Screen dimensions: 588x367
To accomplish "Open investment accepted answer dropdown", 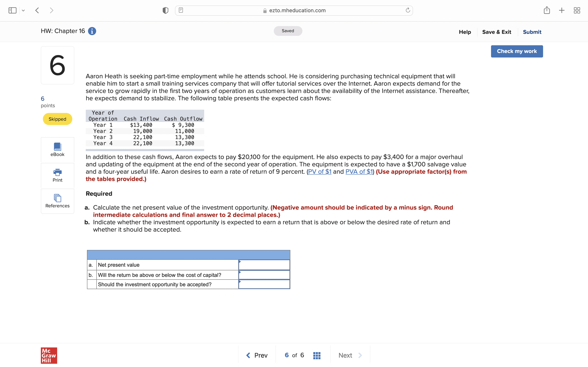I will tap(264, 284).
